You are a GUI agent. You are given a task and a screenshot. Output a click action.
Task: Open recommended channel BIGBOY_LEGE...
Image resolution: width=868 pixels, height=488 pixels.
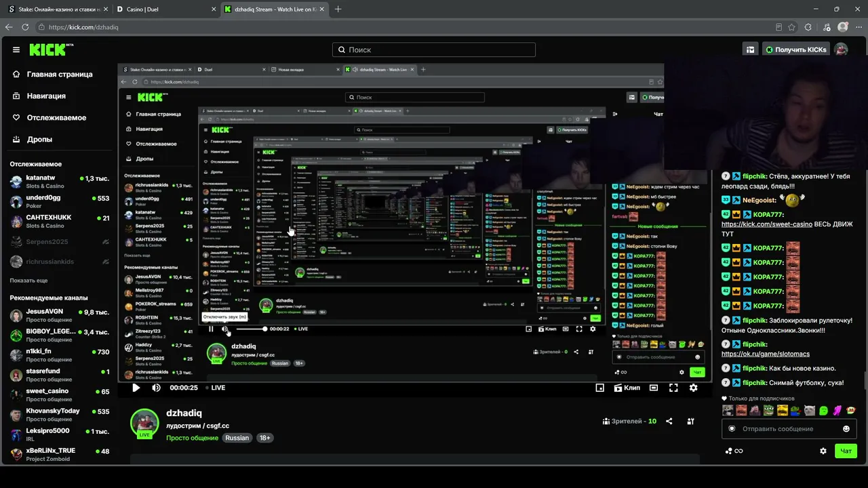(x=60, y=335)
